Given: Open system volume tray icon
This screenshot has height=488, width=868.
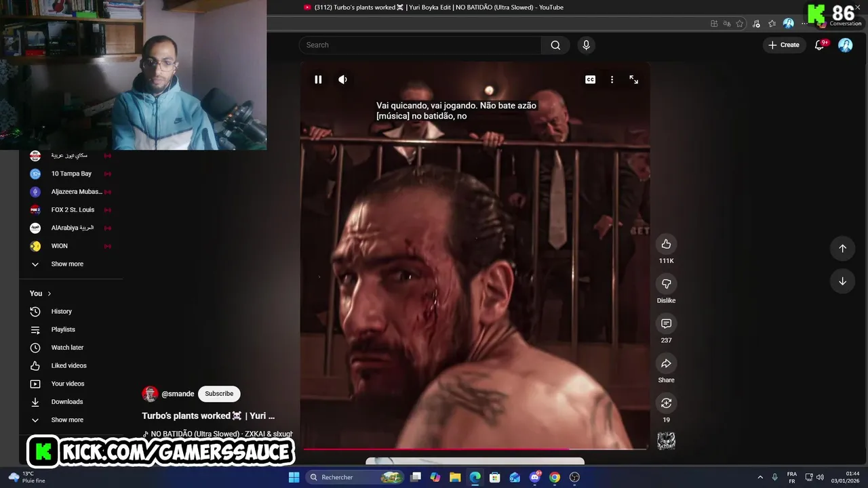Looking at the screenshot, I should point(820,477).
